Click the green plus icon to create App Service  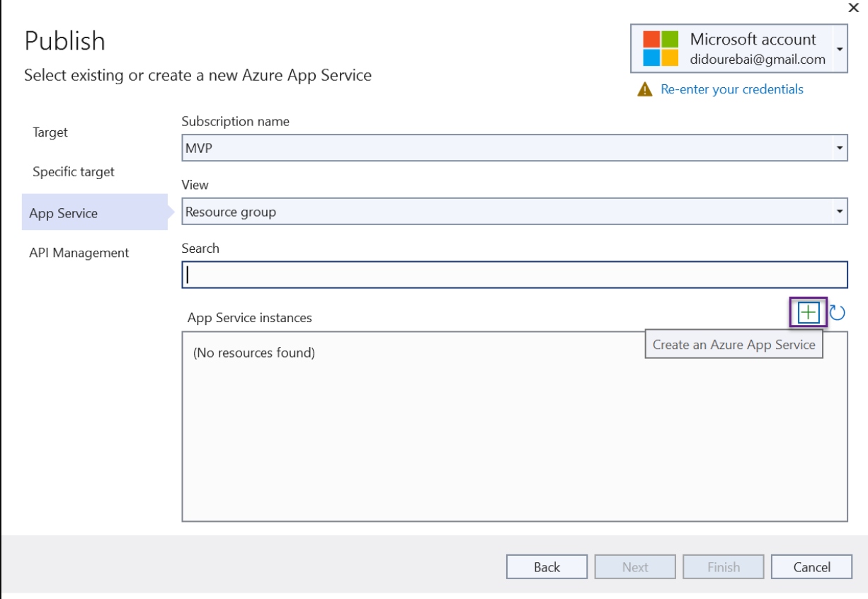click(808, 312)
